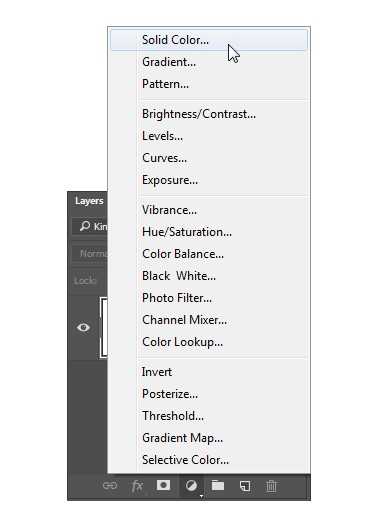
Task: Select the layer thumbnail
Action: [104, 328]
